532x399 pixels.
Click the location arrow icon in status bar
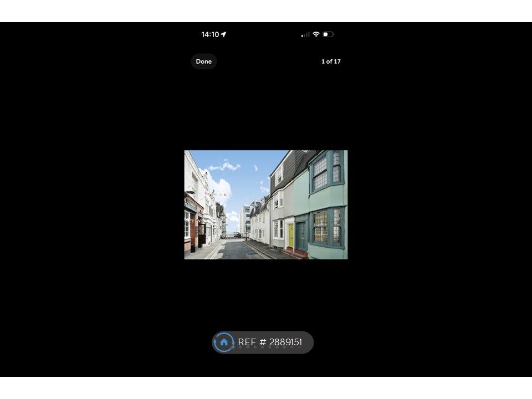tap(223, 34)
